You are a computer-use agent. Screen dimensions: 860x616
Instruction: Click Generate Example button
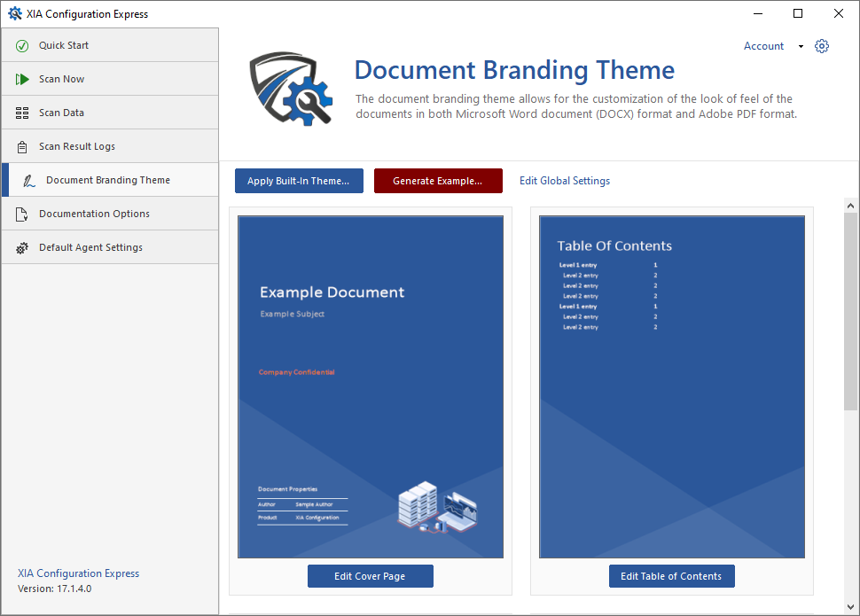coord(438,181)
